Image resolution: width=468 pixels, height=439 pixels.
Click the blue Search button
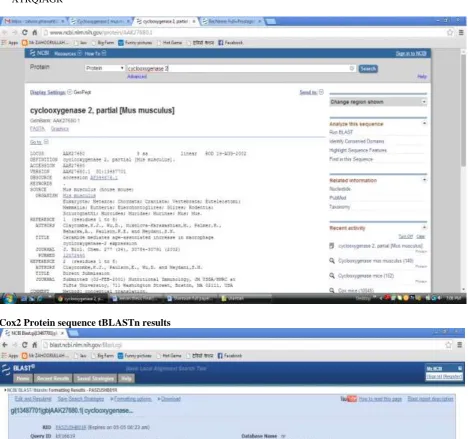368,69
